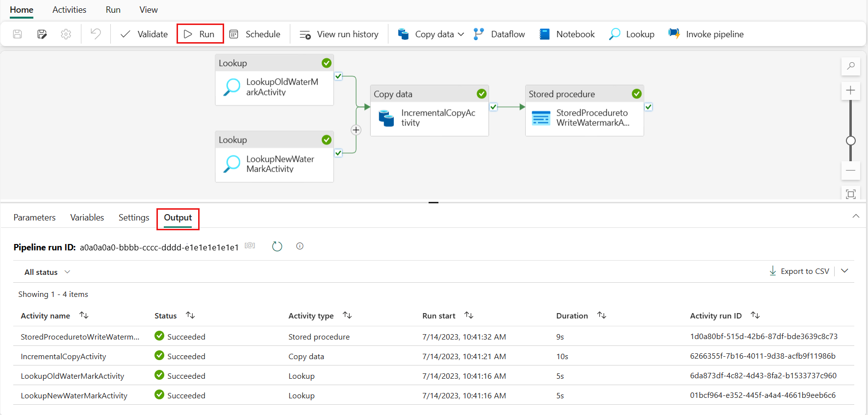Click IncrementalCopyActivity in the output table

click(63, 356)
